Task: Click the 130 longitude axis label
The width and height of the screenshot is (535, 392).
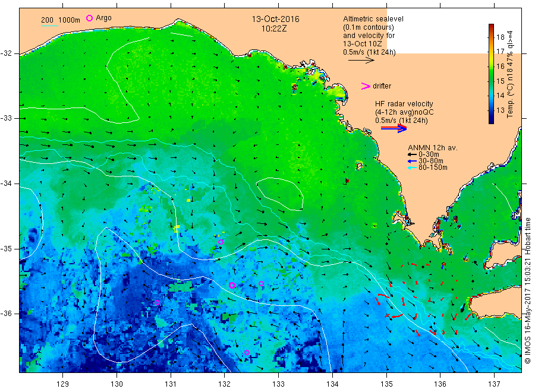Action: (117, 384)
